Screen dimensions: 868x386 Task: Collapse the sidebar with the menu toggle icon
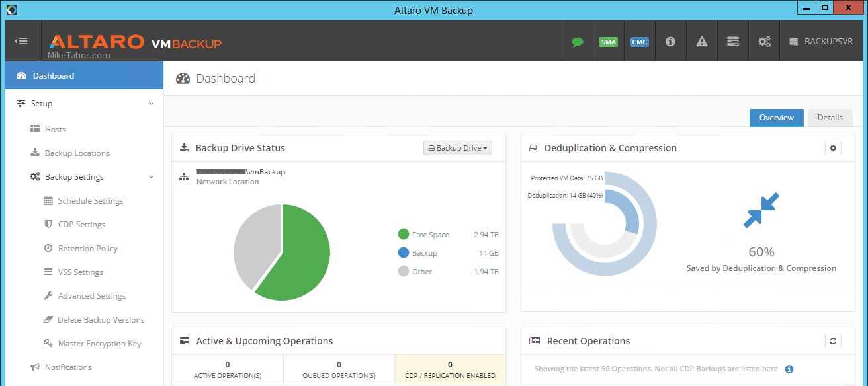(x=21, y=41)
